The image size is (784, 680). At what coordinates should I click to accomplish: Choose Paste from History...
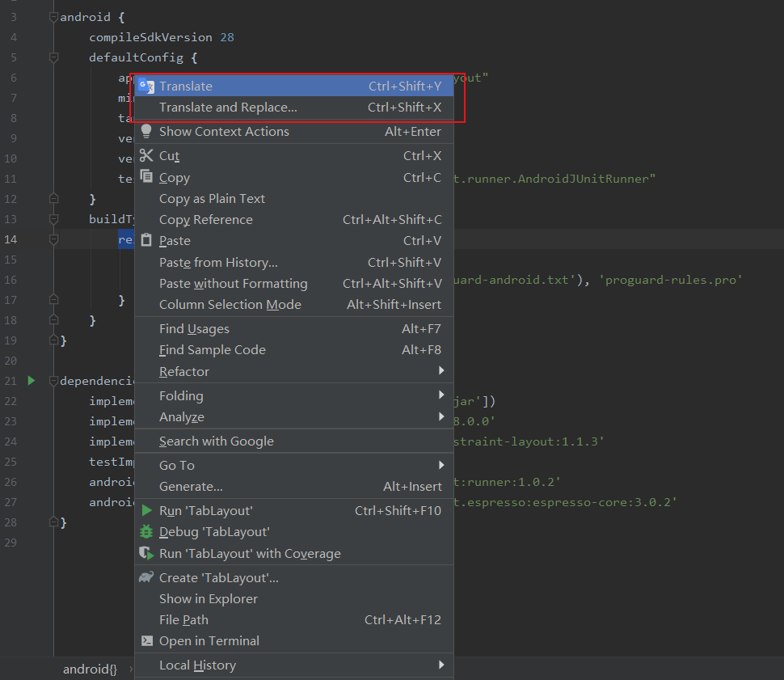(x=294, y=263)
